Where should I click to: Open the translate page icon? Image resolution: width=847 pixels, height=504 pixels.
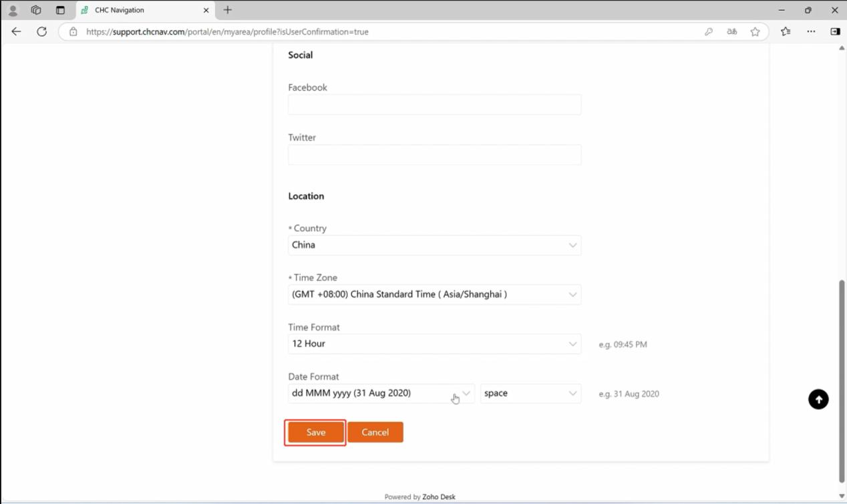[732, 31]
